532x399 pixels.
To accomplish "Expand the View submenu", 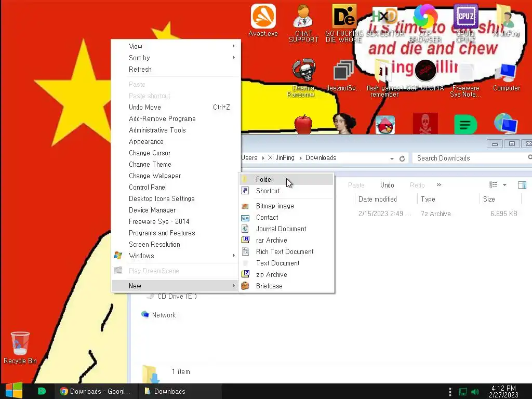I will click(x=176, y=46).
